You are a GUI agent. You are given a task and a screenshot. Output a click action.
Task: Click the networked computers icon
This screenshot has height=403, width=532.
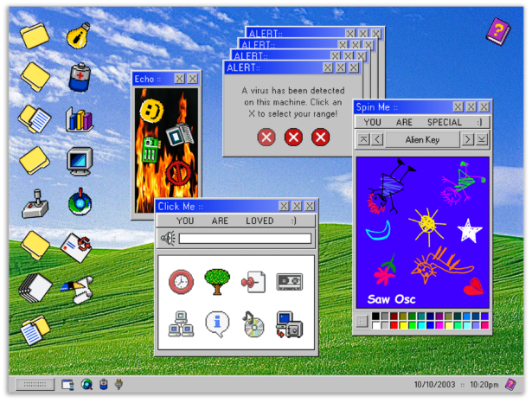point(181,324)
